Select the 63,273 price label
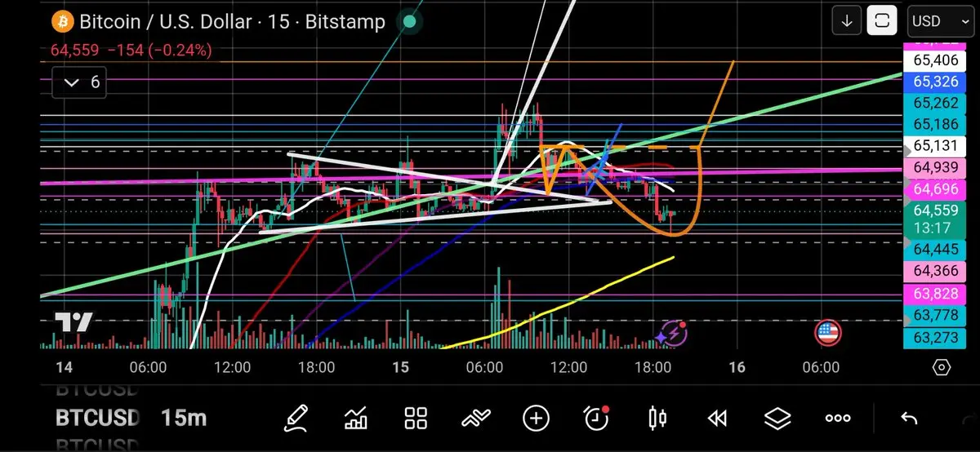Image resolution: width=980 pixels, height=452 pixels. (x=935, y=337)
